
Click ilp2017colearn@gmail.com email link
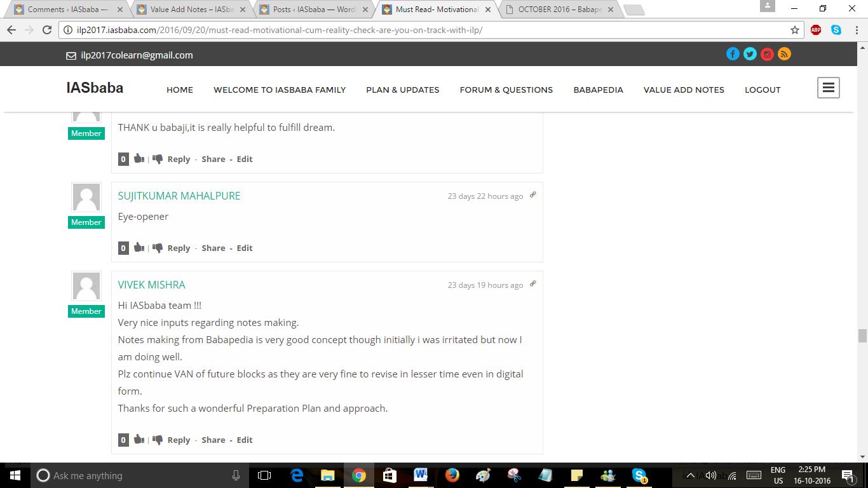(137, 55)
